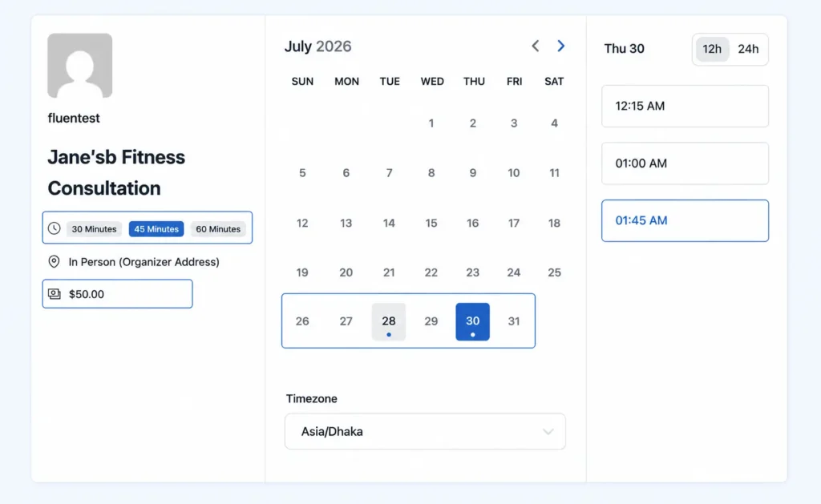
Task: Select July 30 on the calendar
Action: coord(472,321)
